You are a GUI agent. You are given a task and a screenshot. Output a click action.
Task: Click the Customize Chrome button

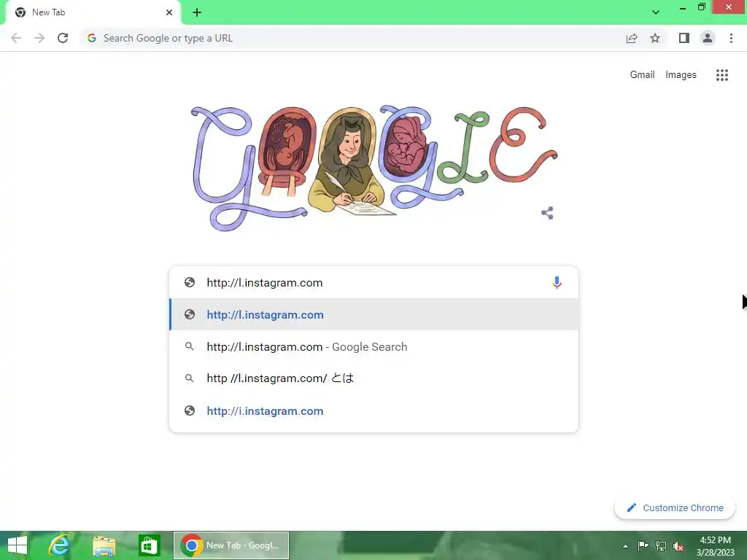(675, 508)
